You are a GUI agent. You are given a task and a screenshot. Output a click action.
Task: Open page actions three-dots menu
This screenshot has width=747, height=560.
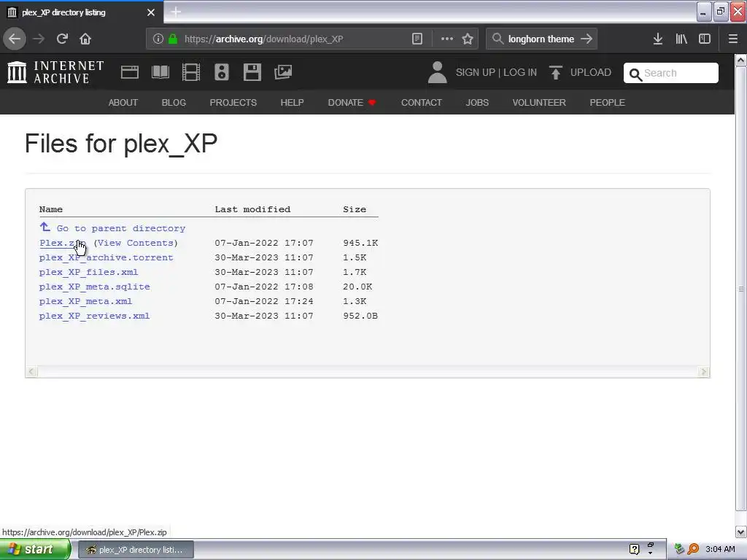(447, 39)
